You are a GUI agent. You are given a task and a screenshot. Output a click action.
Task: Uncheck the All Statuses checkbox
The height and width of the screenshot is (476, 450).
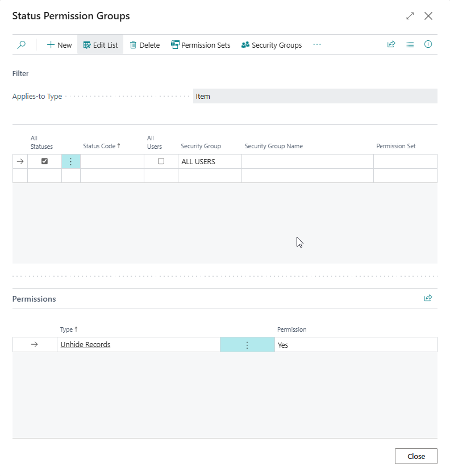click(45, 161)
